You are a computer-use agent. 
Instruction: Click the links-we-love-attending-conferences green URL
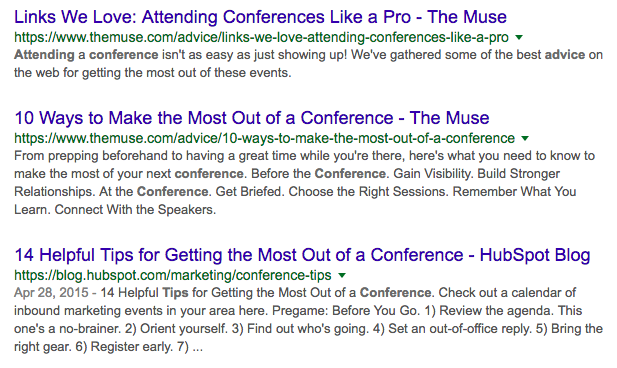[261, 37]
